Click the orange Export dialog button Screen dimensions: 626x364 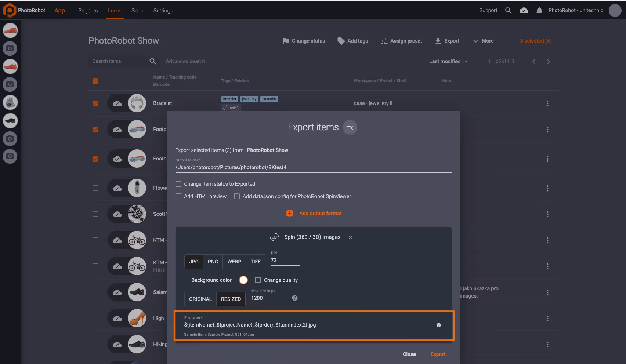pyautogui.click(x=438, y=354)
